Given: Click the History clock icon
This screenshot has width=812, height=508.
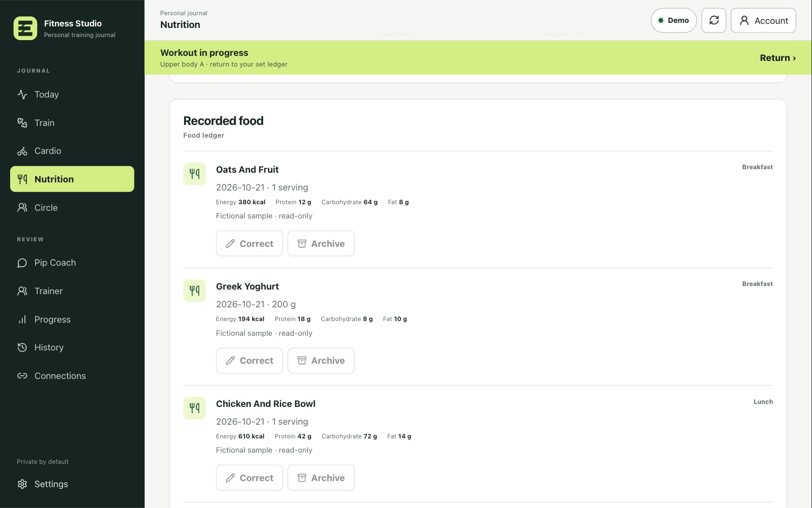Looking at the screenshot, I should tap(22, 347).
